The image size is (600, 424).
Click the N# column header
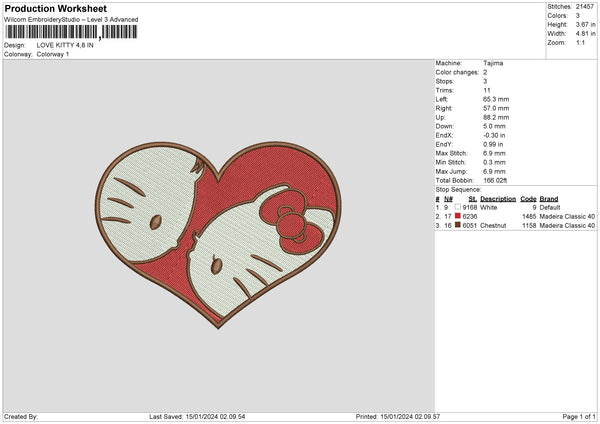tap(449, 198)
